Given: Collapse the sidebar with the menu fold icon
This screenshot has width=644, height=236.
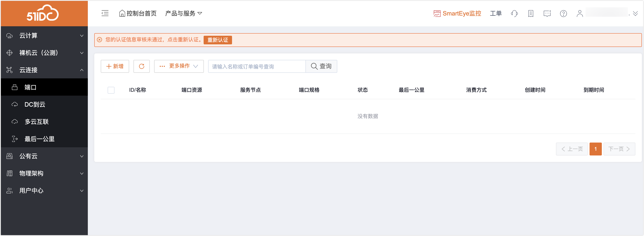Looking at the screenshot, I should [x=105, y=13].
